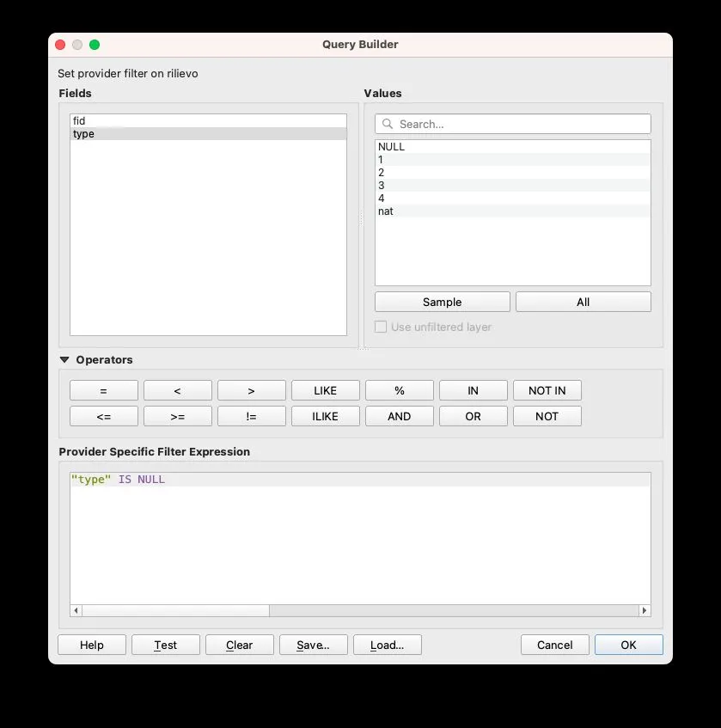
Task: Test the filter expression
Action: coord(165,645)
